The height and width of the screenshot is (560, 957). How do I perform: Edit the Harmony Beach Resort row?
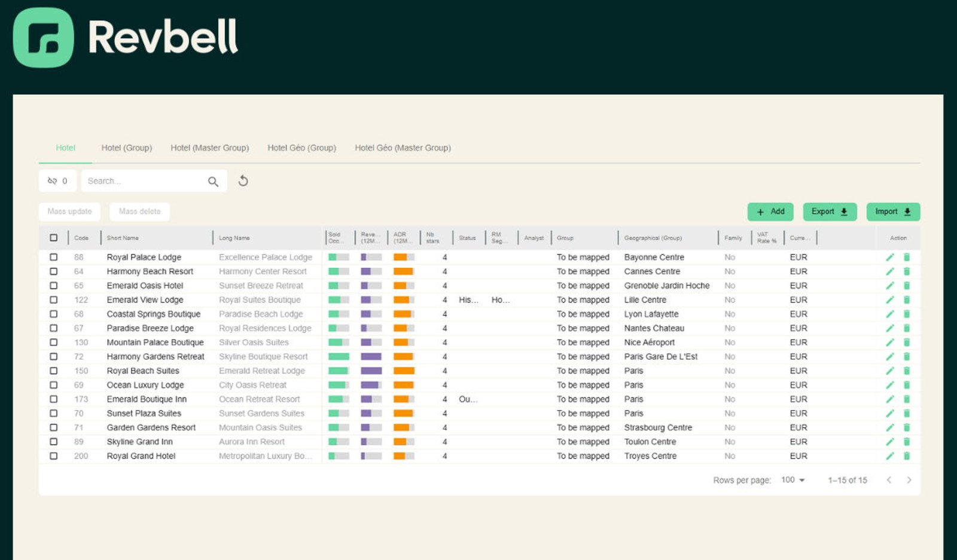[890, 271]
